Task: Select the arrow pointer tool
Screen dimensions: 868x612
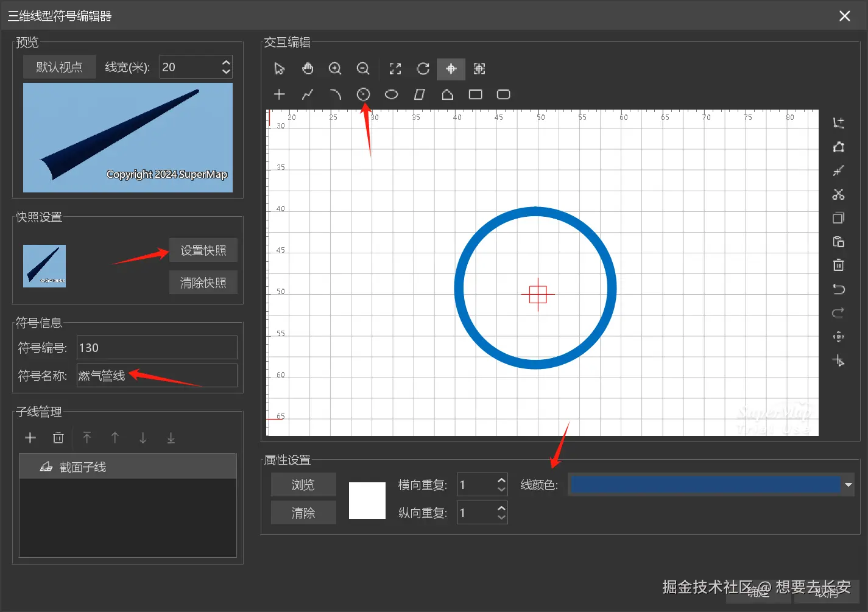Action: click(x=280, y=69)
